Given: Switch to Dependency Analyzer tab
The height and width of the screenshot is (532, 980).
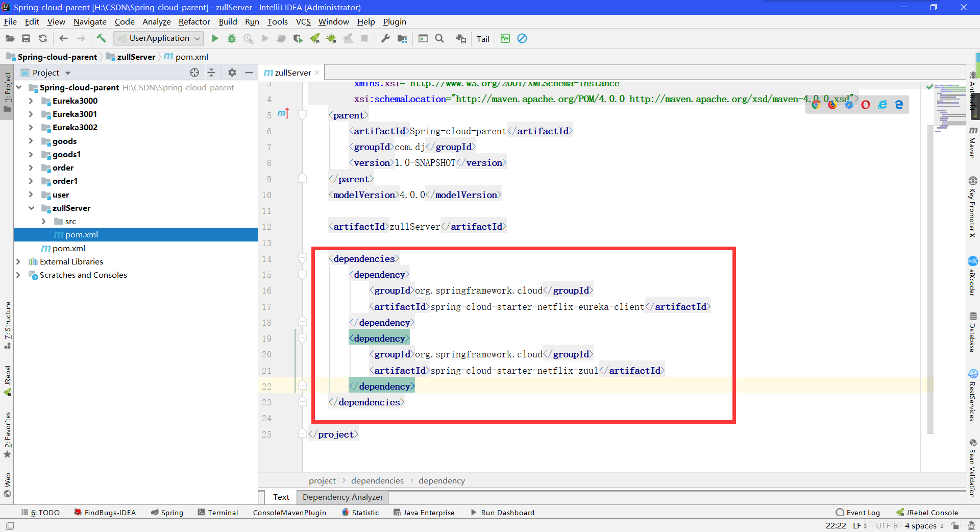Looking at the screenshot, I should [x=342, y=497].
